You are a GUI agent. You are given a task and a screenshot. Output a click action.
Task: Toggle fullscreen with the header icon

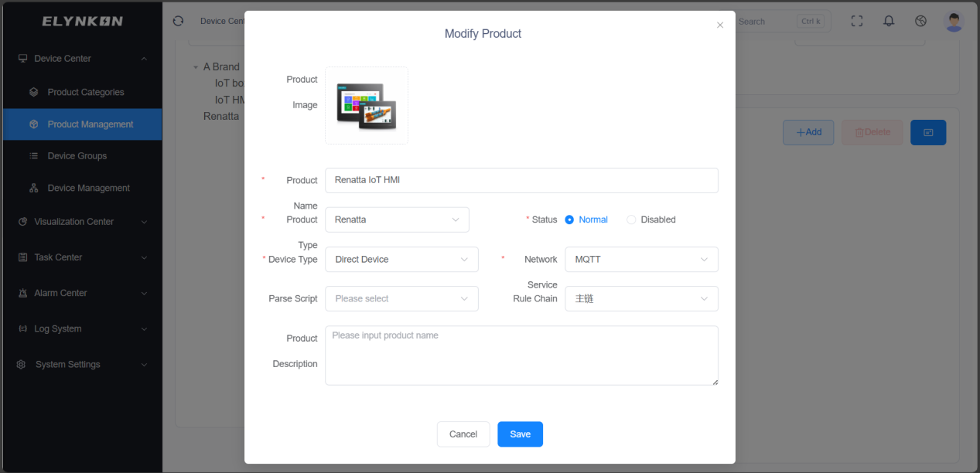click(857, 21)
